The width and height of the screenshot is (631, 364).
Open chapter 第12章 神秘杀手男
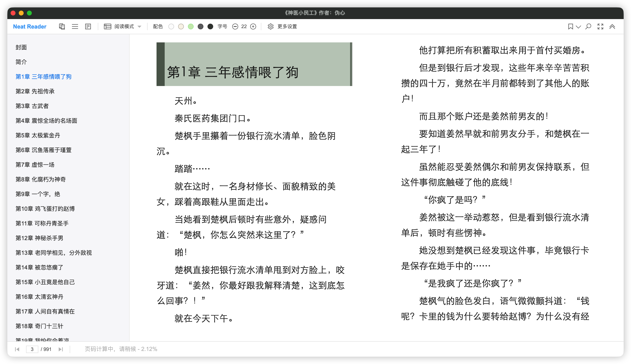tap(39, 238)
